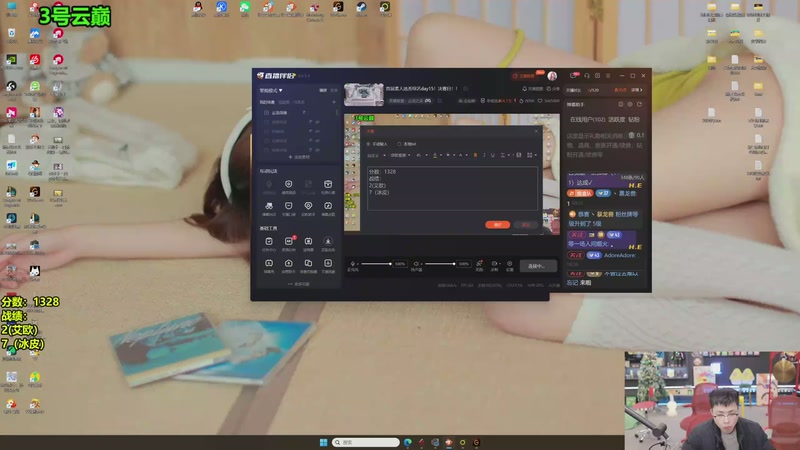Adjust the speaker volume slider
The image size is (800, 450).
pos(440,264)
